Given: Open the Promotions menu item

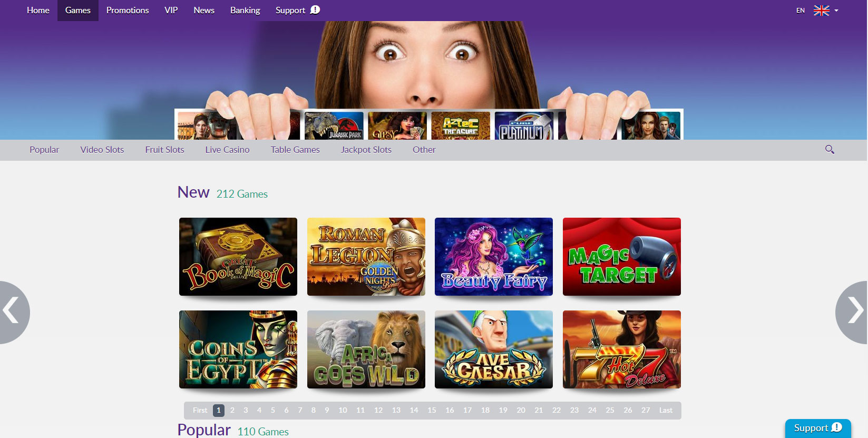Looking at the screenshot, I should pyautogui.click(x=128, y=11).
